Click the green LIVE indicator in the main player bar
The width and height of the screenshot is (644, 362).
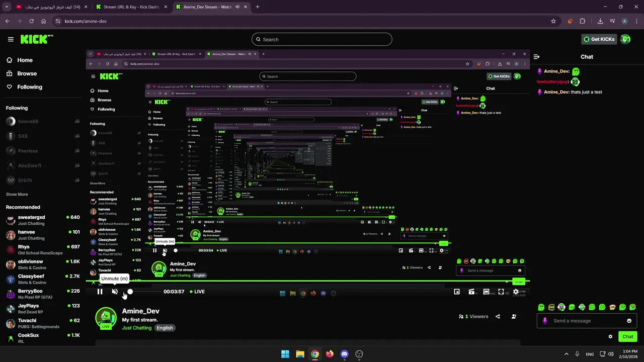(197, 292)
